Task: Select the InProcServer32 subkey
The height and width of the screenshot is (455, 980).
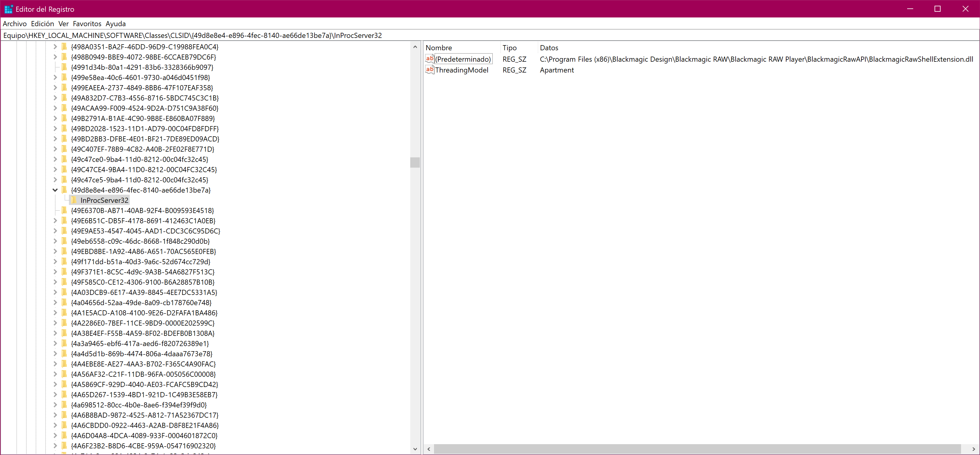Action: coord(104,200)
